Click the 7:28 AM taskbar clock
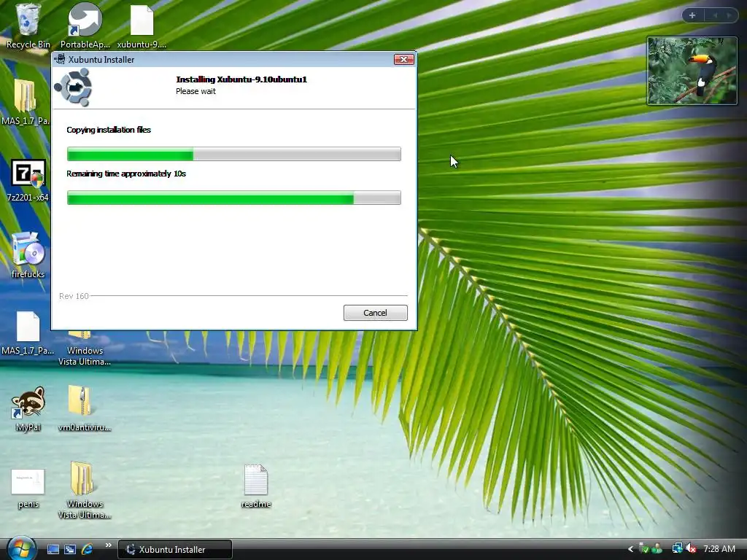Viewport: 747px width, 560px height. pyautogui.click(x=719, y=549)
